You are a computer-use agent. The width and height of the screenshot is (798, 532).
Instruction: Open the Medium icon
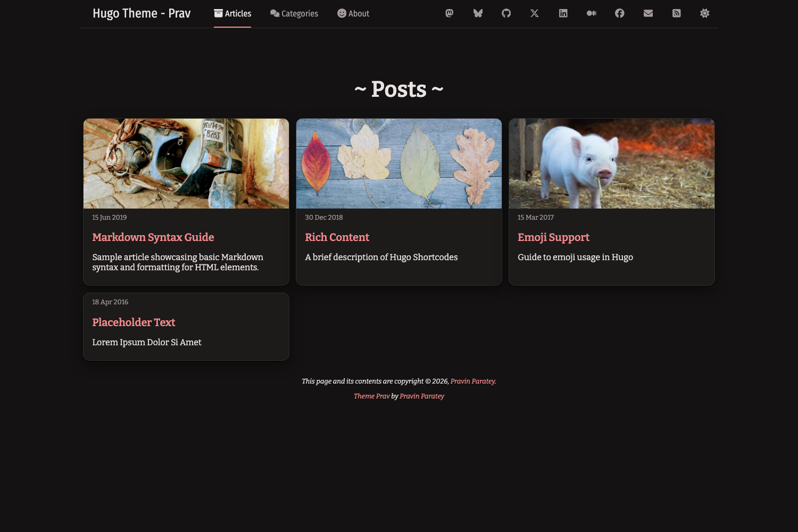point(592,13)
